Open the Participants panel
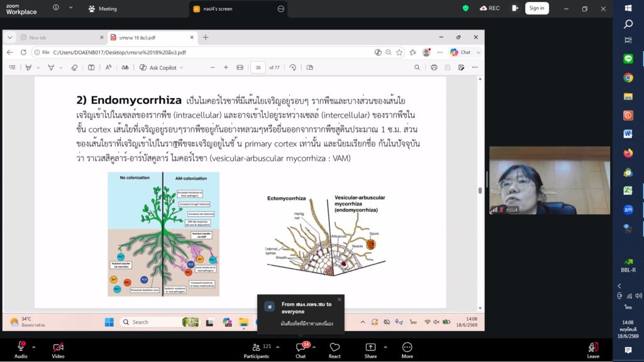 [x=257, y=350]
